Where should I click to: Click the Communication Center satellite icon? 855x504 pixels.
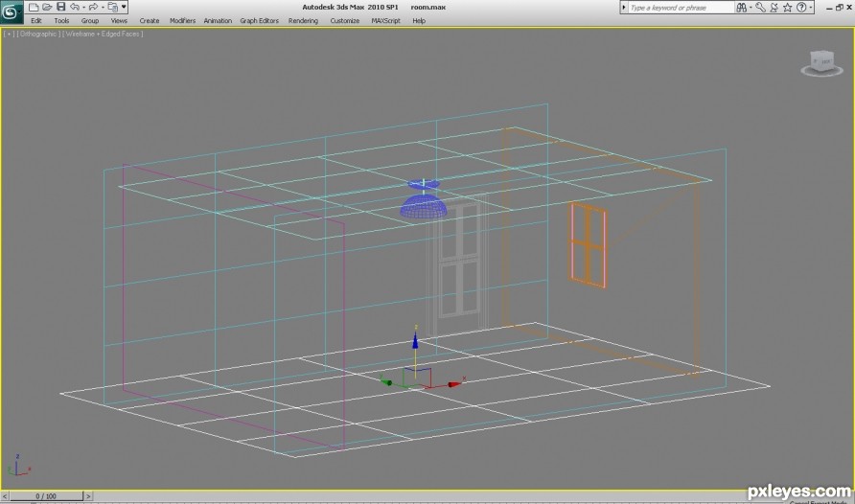coord(774,8)
